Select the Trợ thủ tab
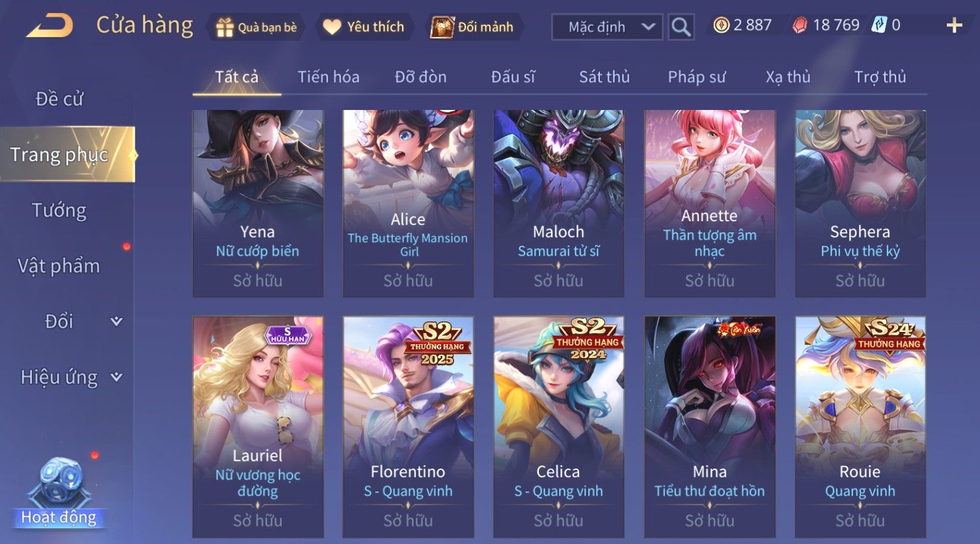The height and width of the screenshot is (544, 980). coord(880,77)
